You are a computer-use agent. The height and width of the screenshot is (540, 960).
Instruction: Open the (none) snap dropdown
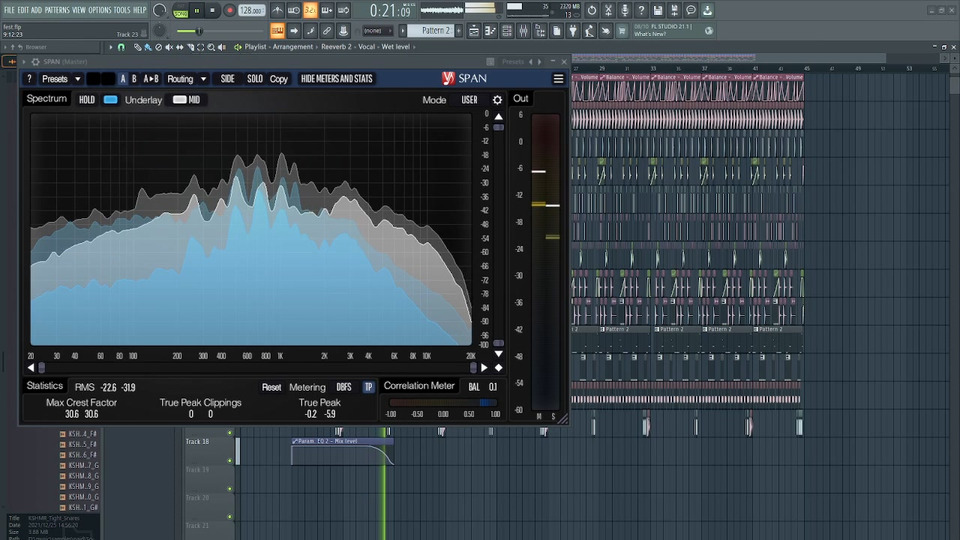[x=377, y=31]
